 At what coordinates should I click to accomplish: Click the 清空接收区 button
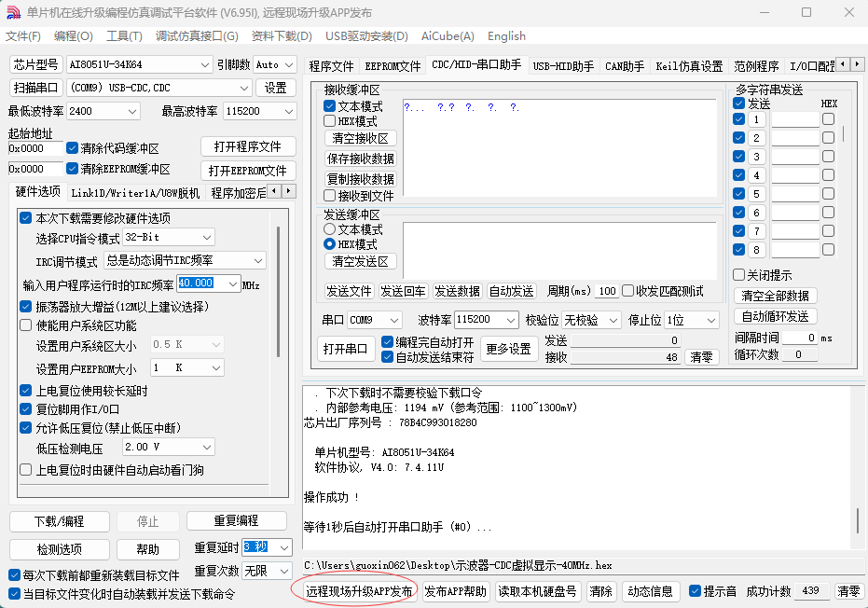click(x=361, y=138)
